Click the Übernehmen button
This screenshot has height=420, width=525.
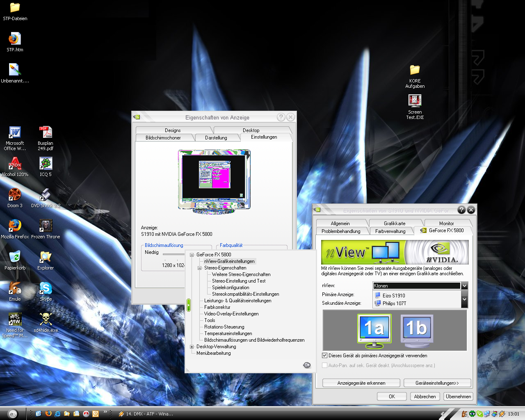click(458, 397)
